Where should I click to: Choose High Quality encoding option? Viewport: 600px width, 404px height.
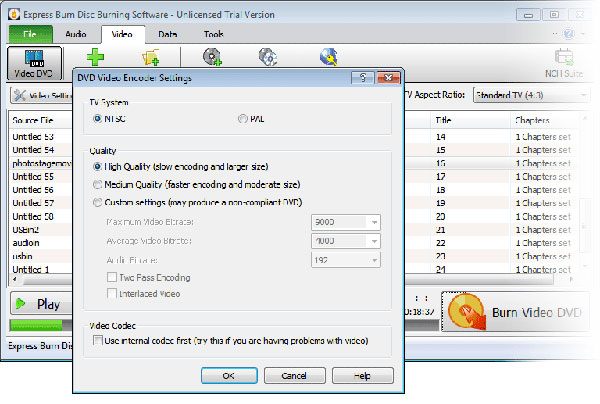(97, 166)
